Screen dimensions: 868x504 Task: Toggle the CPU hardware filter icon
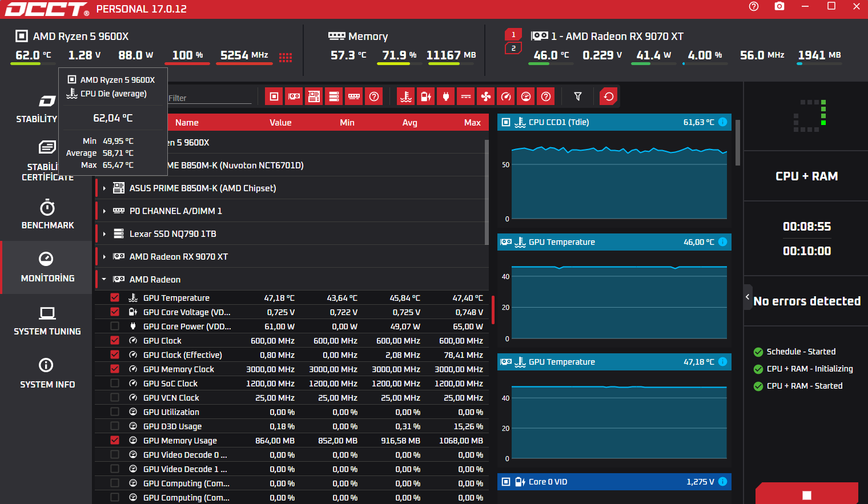(x=274, y=96)
